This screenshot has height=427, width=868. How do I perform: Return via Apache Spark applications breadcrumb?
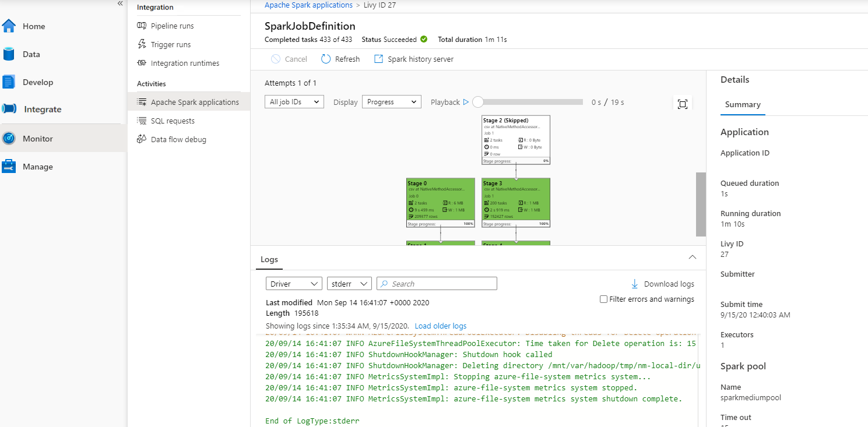click(308, 5)
